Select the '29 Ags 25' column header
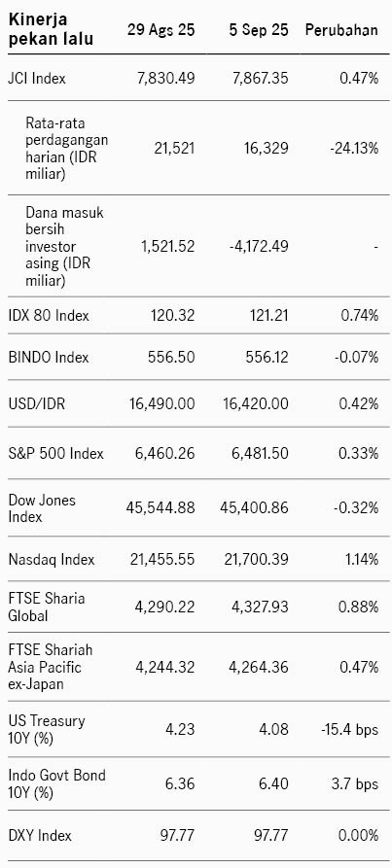This screenshot has height=868, width=392. (x=161, y=30)
